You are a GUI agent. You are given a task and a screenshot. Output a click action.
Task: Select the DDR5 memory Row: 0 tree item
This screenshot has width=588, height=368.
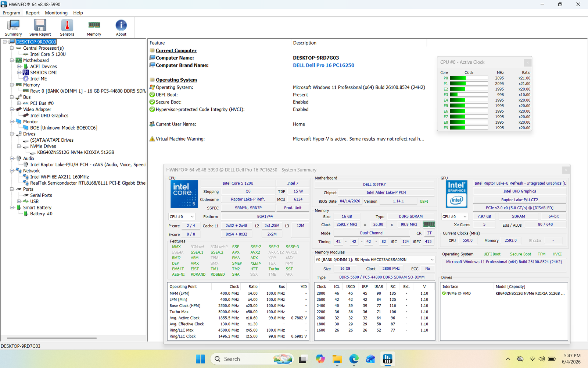[x=88, y=91]
